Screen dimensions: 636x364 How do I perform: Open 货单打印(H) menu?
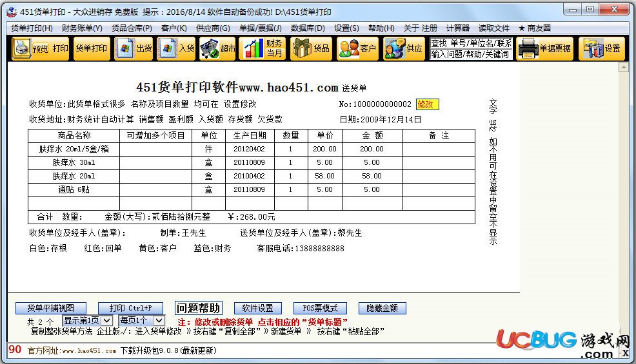[x=32, y=28]
